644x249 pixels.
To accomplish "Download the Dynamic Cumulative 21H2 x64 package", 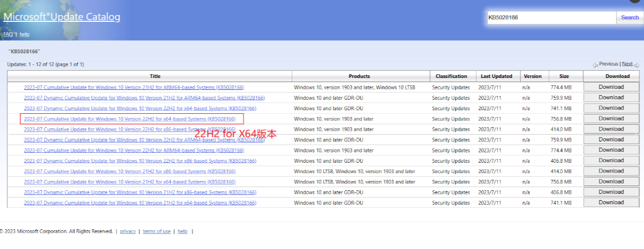I will click(611, 202).
